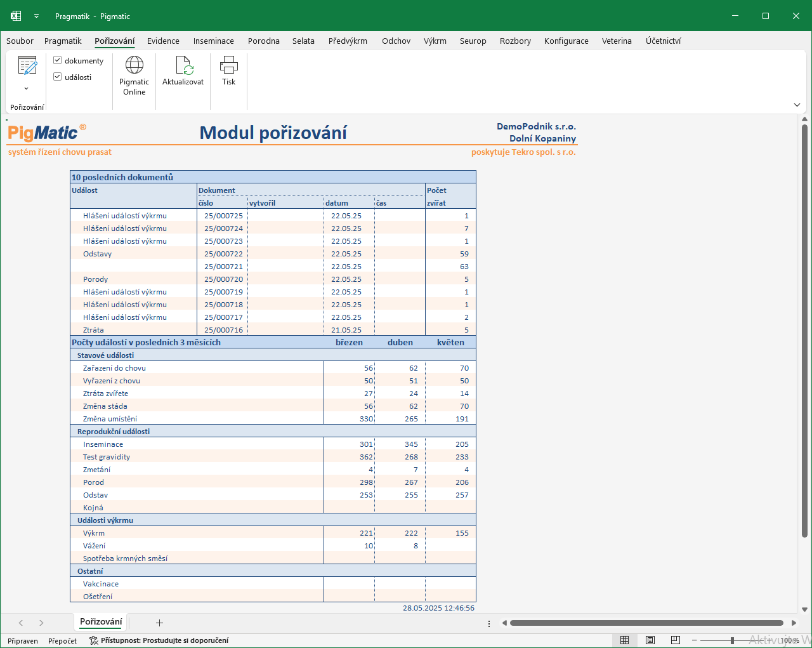Click zoom out minus icon

(695, 640)
